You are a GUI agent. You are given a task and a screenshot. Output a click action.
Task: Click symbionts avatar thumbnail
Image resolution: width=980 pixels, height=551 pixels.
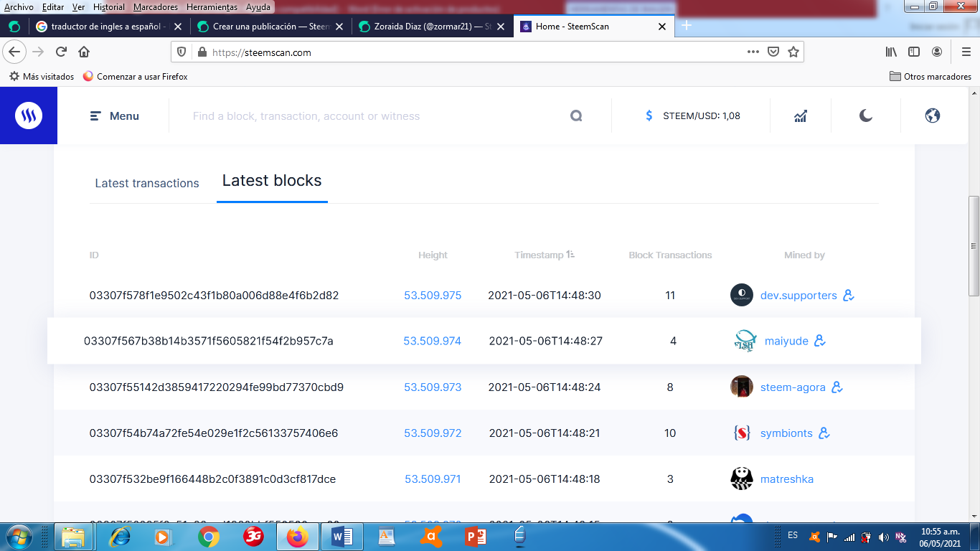click(x=742, y=433)
